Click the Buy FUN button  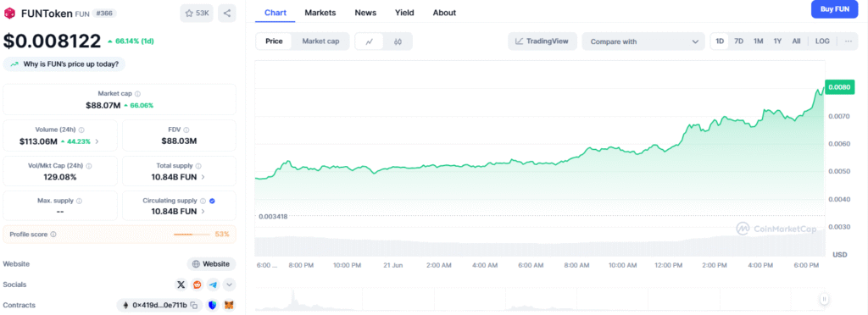click(x=834, y=9)
